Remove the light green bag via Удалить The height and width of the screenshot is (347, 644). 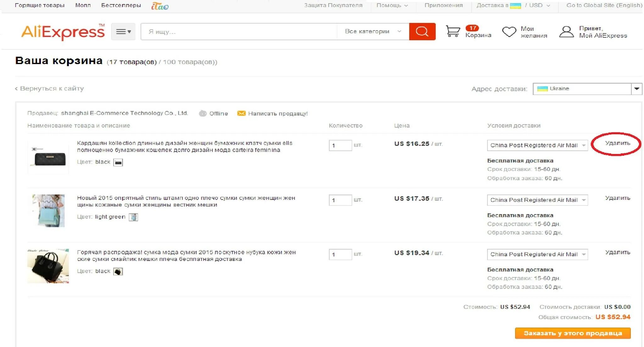click(617, 198)
